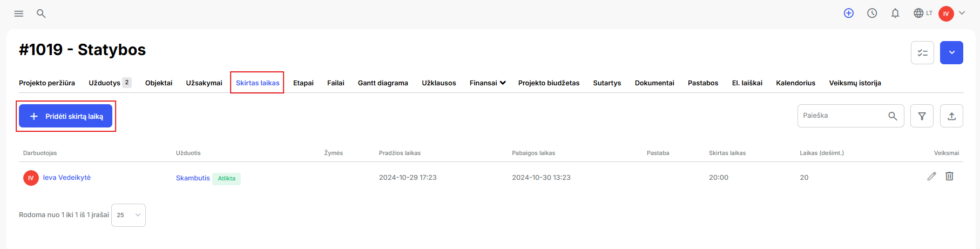This screenshot has height=249, width=980.
Task: Click the filter funnel icon
Action: point(922,116)
